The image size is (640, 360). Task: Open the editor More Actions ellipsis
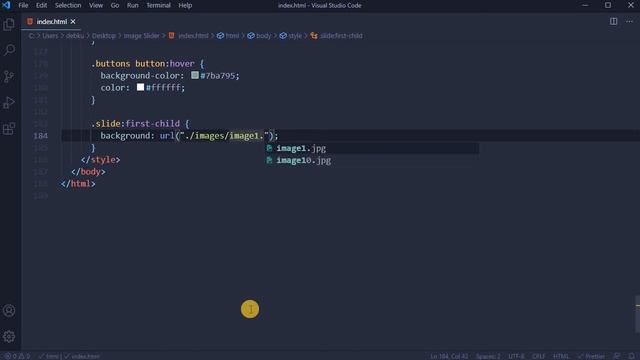629,21
